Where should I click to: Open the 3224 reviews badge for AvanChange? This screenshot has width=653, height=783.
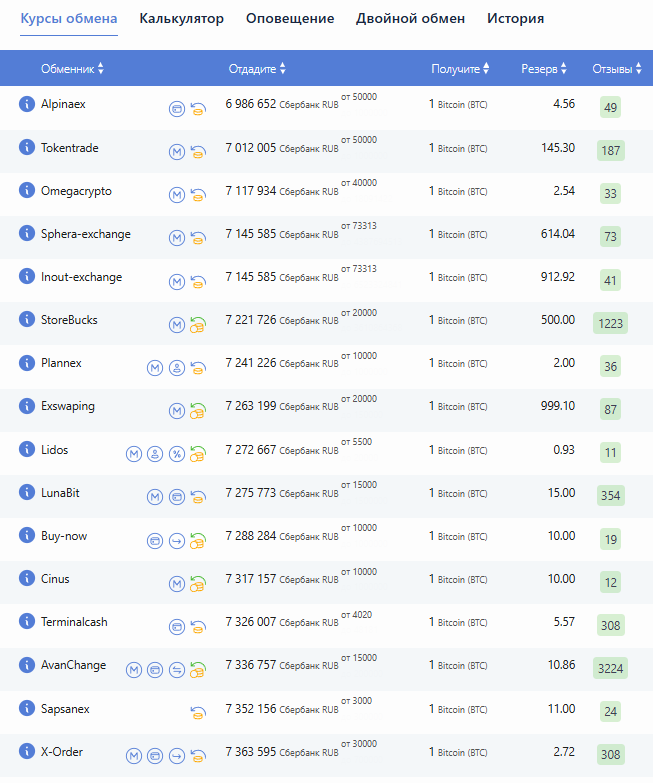[609, 669]
